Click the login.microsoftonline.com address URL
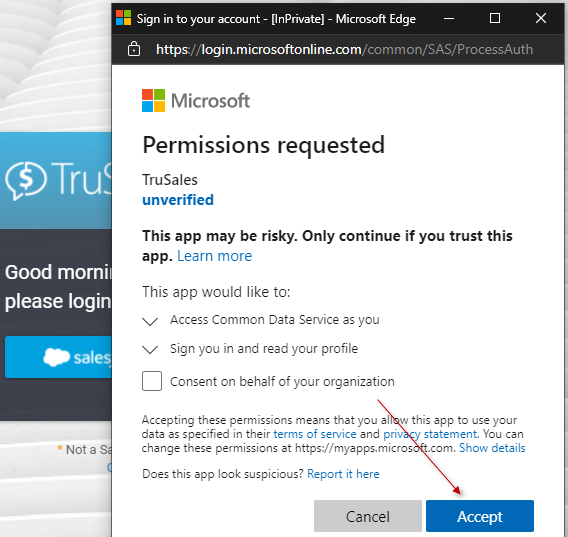The width and height of the screenshot is (568, 537). 344,49
